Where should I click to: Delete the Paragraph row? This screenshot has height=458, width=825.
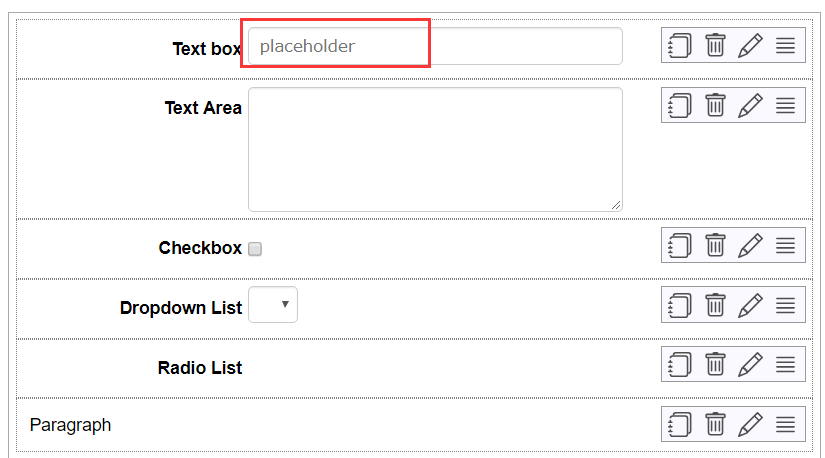point(715,424)
